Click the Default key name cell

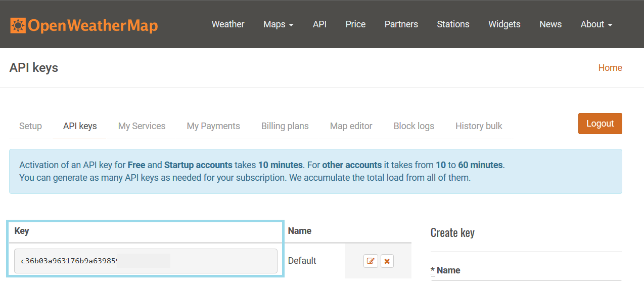pos(302,261)
